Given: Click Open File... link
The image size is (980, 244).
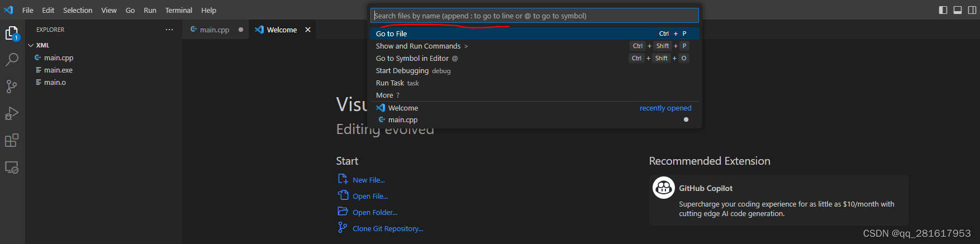Looking at the screenshot, I should (x=370, y=196).
